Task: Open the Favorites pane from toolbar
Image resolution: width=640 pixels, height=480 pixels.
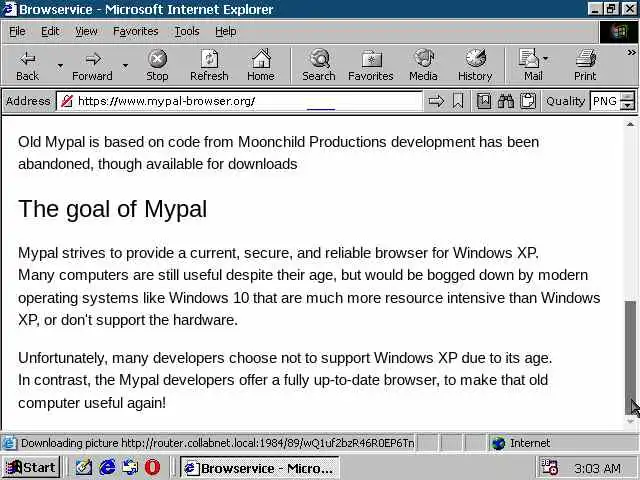Action: point(371,65)
